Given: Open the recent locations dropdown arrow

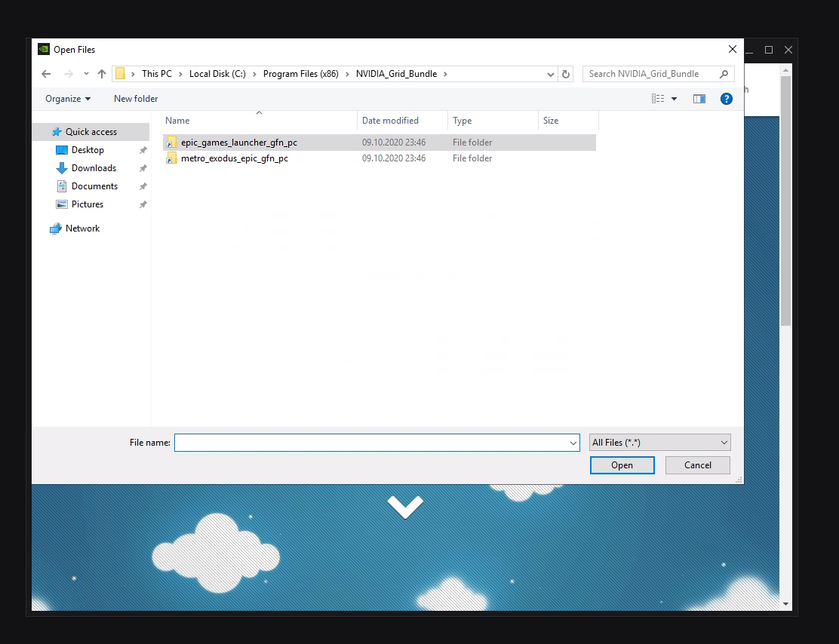Looking at the screenshot, I should point(86,74).
